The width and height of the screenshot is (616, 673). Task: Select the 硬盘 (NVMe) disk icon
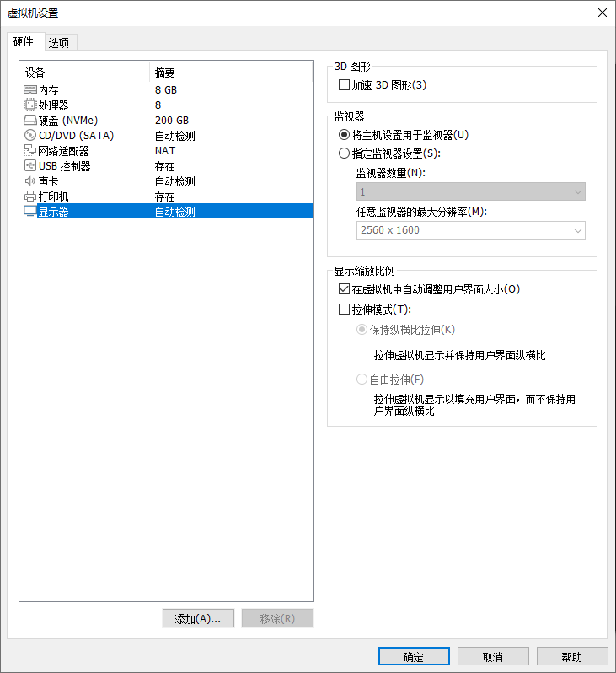pyautogui.click(x=30, y=120)
